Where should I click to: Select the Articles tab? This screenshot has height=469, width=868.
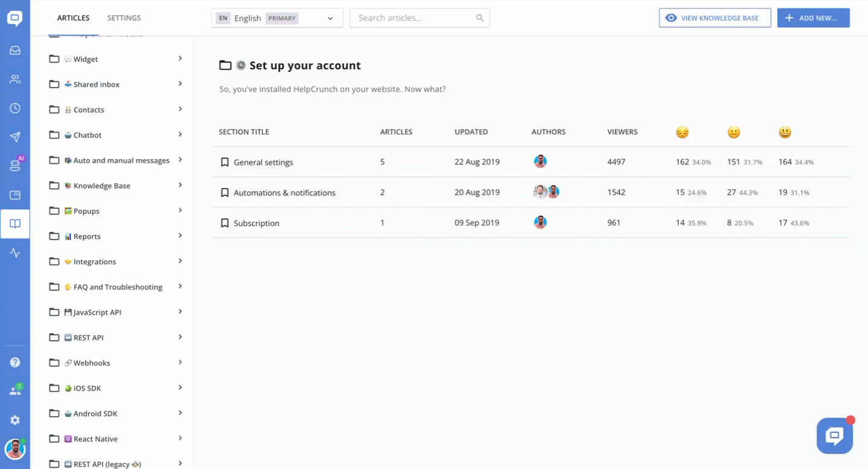click(x=73, y=18)
